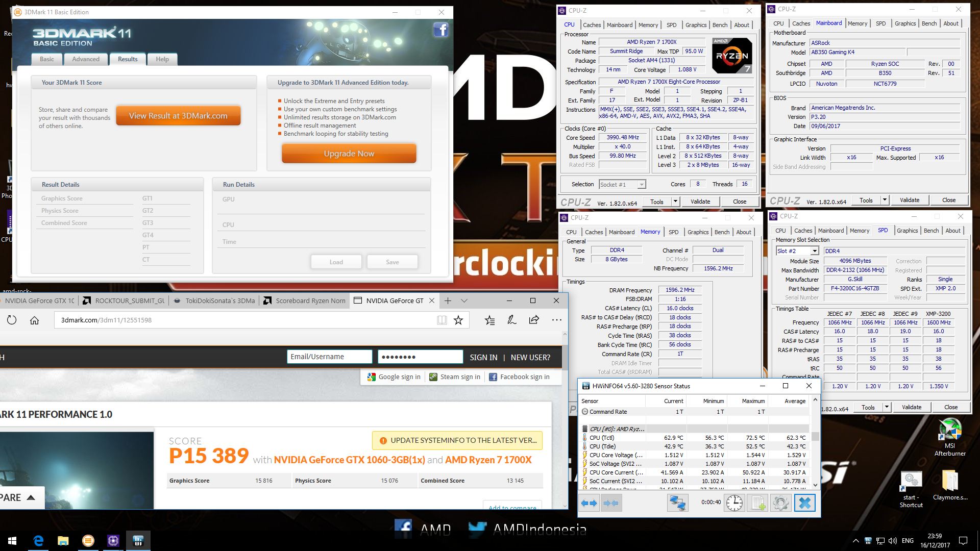Click SIGN IN on the 3dmark webpage

(483, 357)
